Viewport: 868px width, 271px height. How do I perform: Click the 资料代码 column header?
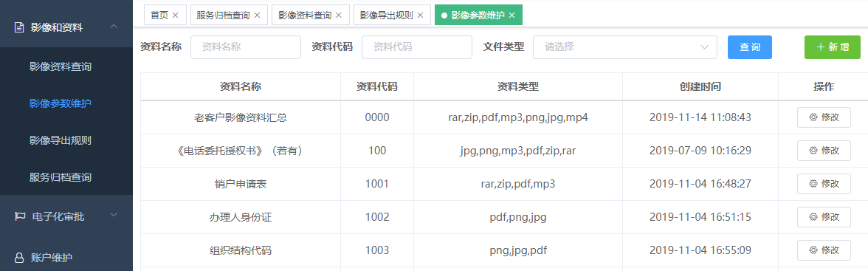pyautogui.click(x=377, y=87)
